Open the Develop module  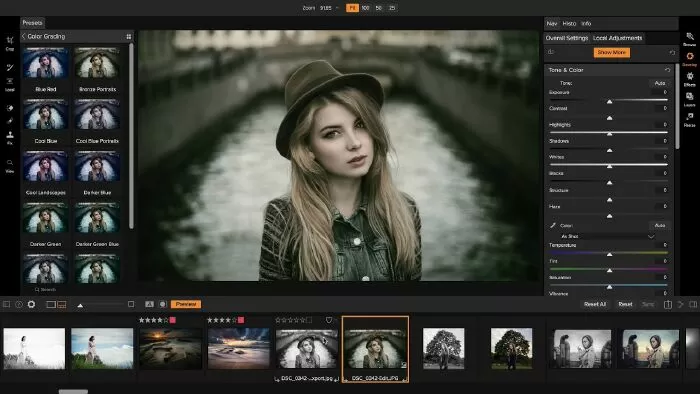(x=689, y=59)
